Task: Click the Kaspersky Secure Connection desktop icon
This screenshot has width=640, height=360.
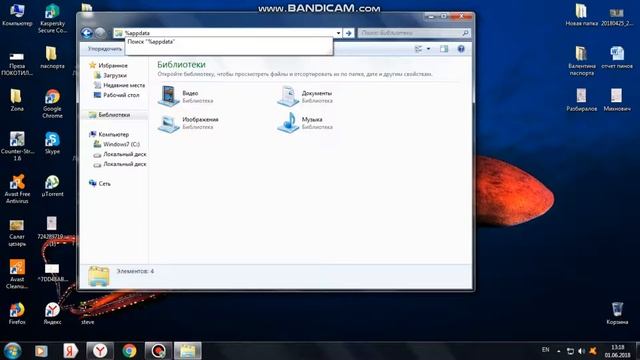Action: (52, 18)
